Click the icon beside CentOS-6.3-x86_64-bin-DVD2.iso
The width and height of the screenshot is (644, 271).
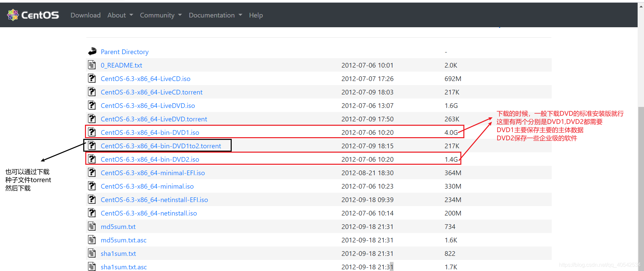[x=92, y=159]
